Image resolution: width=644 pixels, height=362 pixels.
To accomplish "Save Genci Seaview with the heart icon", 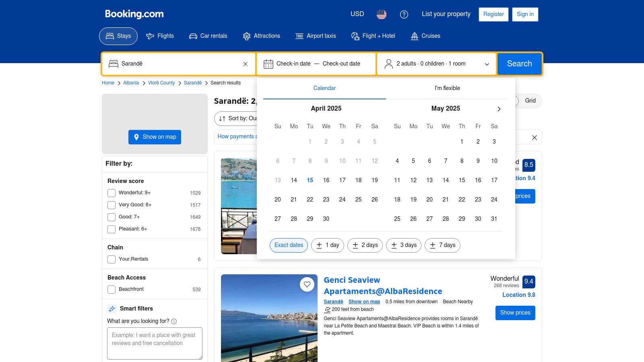I will (x=307, y=284).
